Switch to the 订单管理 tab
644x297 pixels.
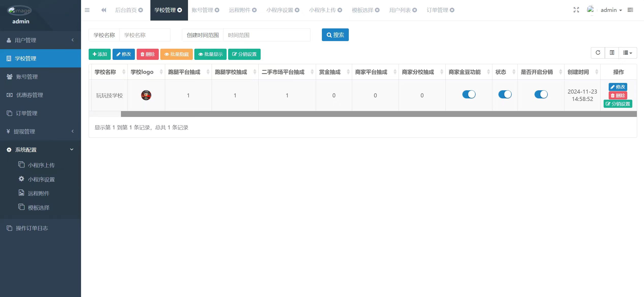point(437,10)
